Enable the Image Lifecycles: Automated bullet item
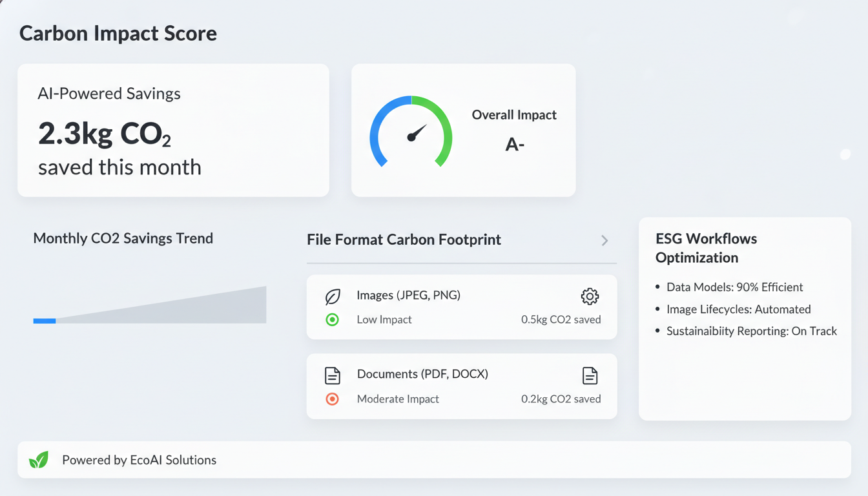Image resolution: width=868 pixels, height=496 pixels. pos(739,309)
